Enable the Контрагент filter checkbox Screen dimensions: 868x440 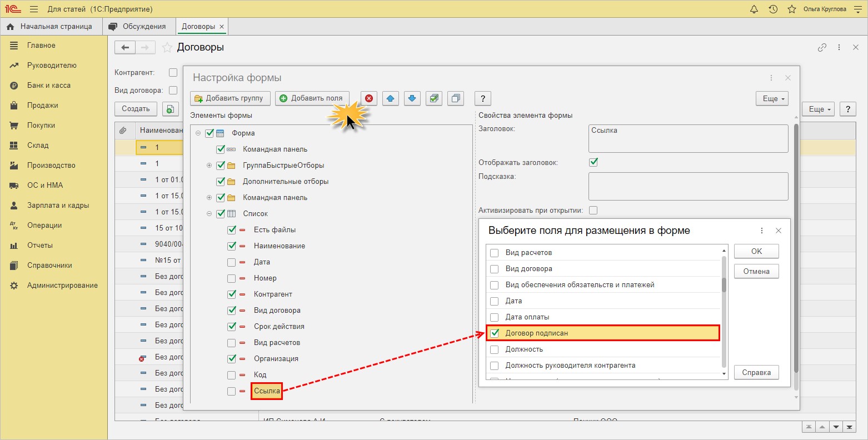(x=173, y=73)
